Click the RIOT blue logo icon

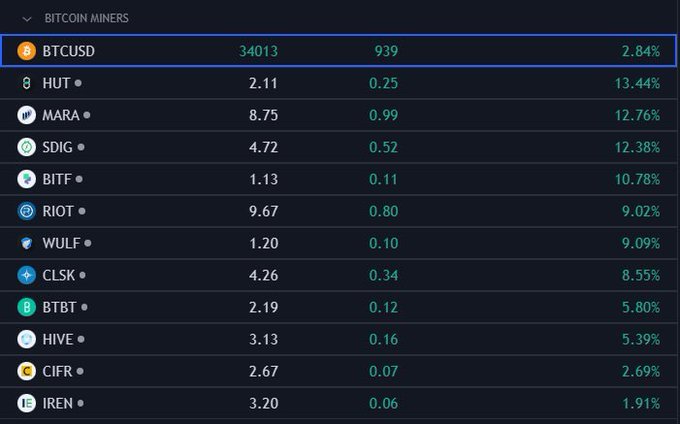pos(27,211)
